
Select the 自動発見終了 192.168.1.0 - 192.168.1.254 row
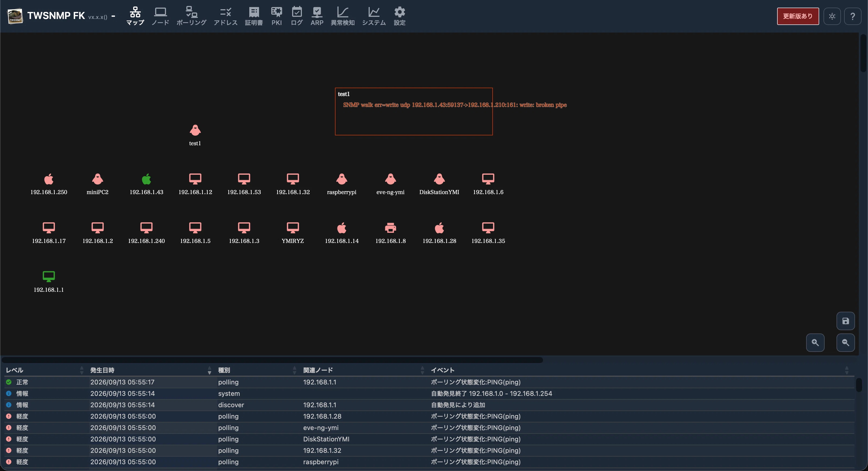429,393
